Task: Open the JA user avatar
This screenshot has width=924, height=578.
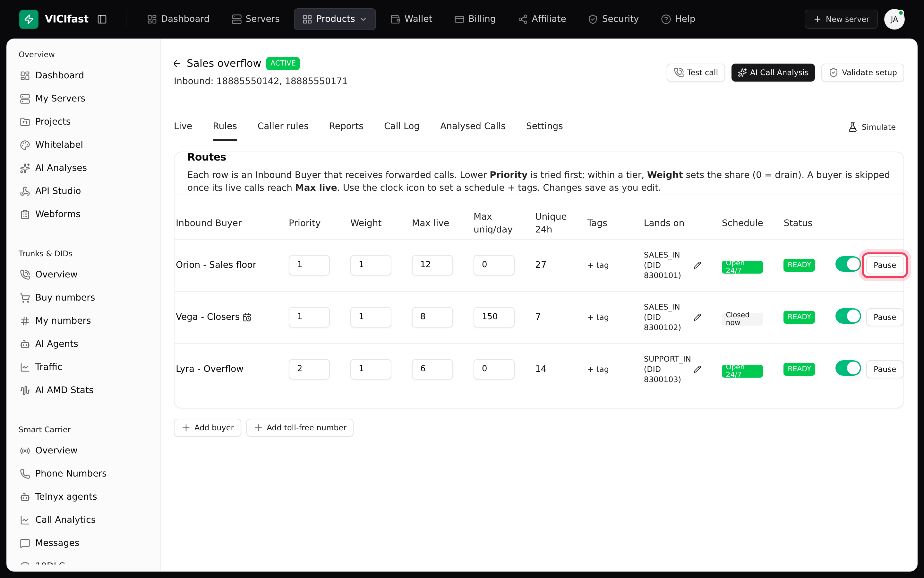Action: [x=894, y=19]
